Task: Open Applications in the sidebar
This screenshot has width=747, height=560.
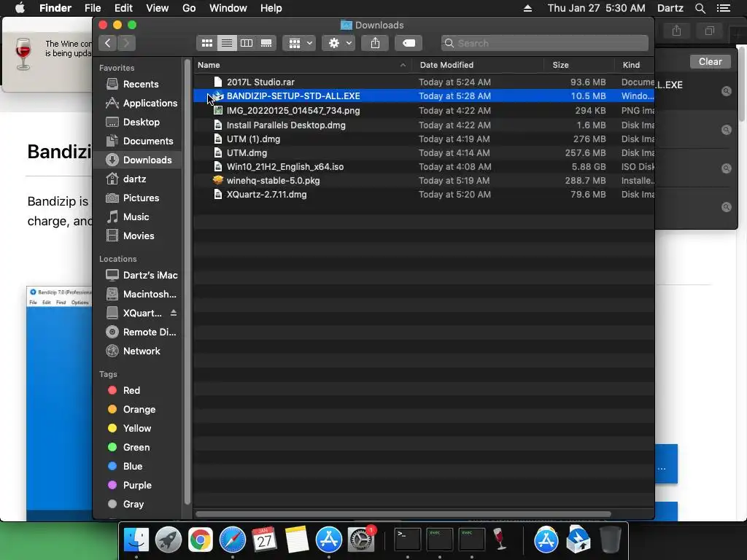Action: pos(136,103)
